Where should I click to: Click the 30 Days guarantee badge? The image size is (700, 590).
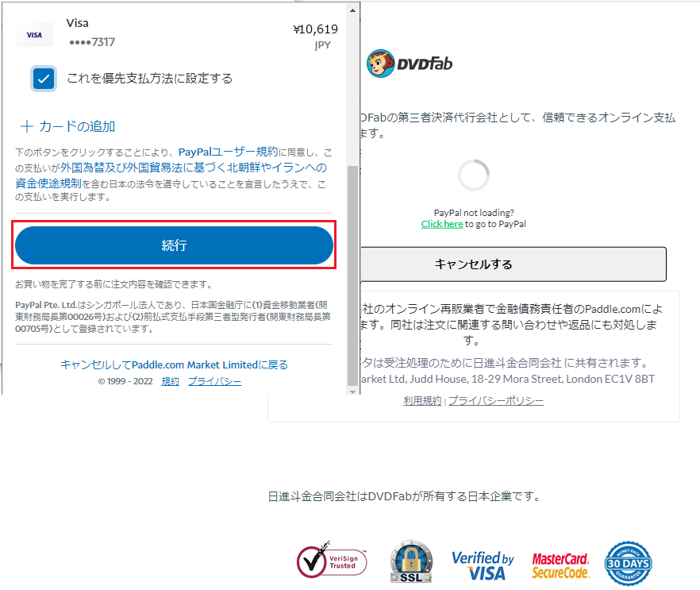tap(628, 564)
